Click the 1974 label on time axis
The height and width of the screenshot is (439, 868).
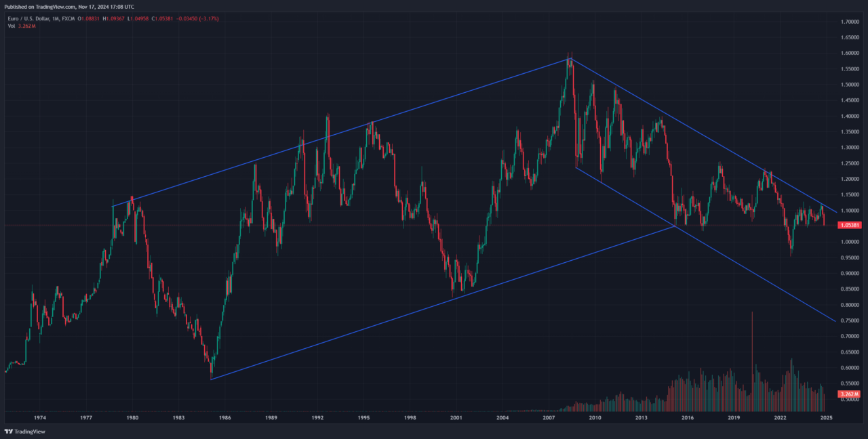click(x=40, y=418)
